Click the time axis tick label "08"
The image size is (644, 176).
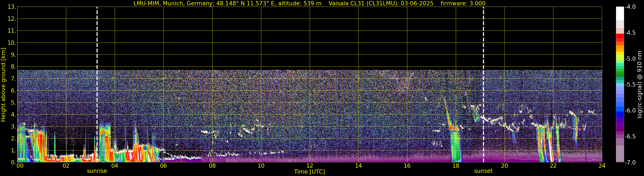click(x=212, y=166)
